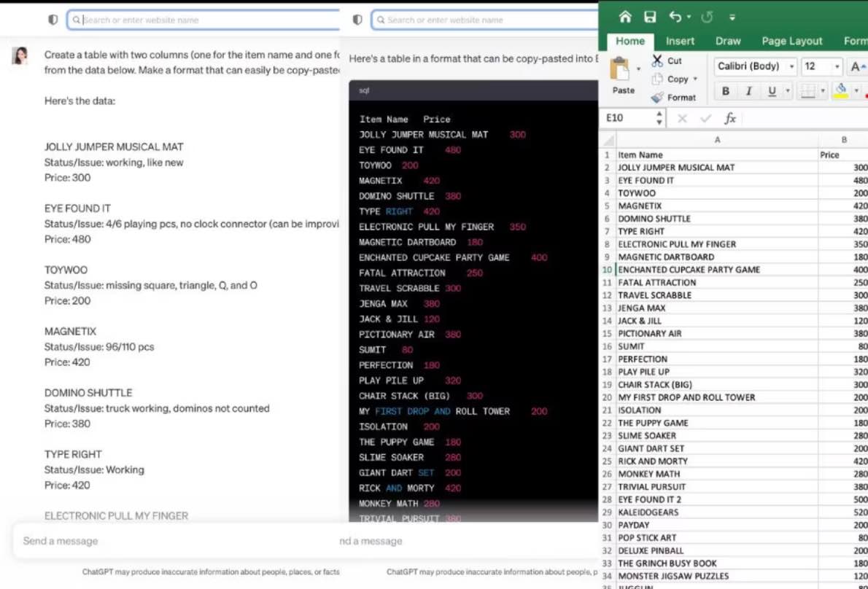The width and height of the screenshot is (868, 589).
Task: Open Insert Function with the fx icon
Action: point(729,118)
